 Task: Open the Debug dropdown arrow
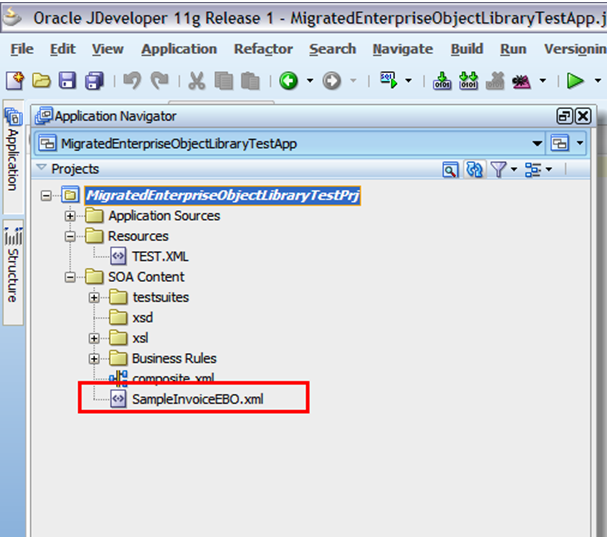(543, 81)
